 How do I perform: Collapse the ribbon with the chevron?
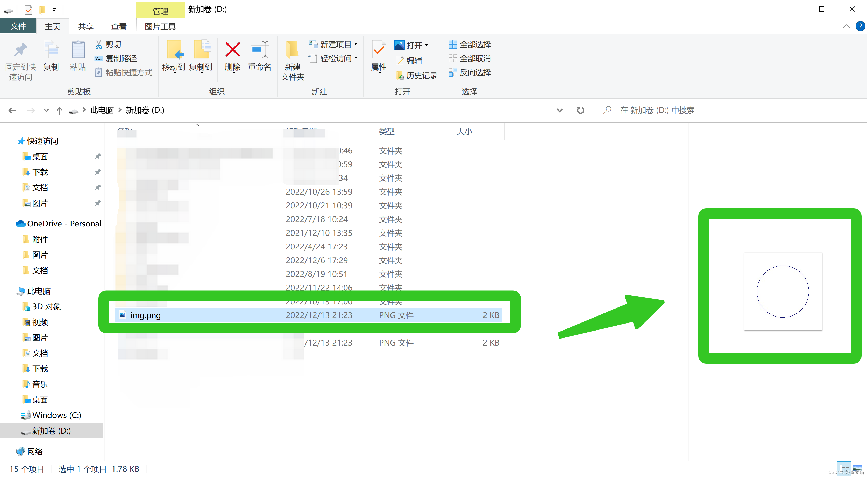pos(846,26)
